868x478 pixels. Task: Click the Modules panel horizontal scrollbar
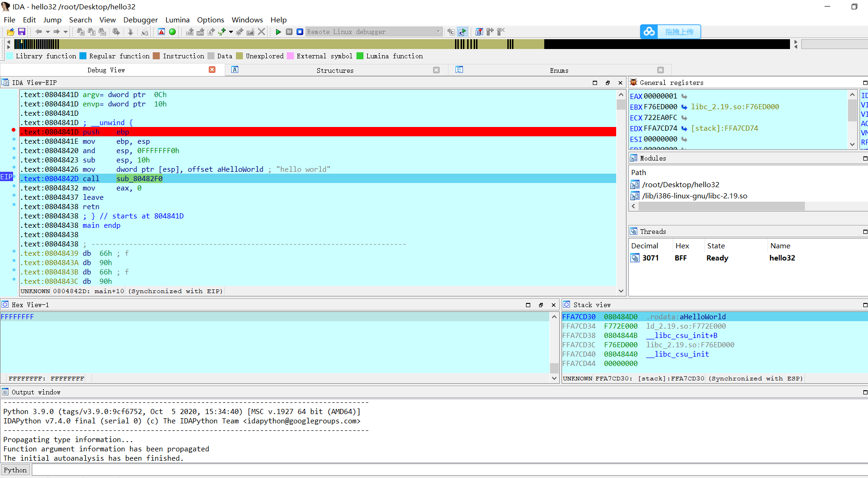(x=721, y=206)
